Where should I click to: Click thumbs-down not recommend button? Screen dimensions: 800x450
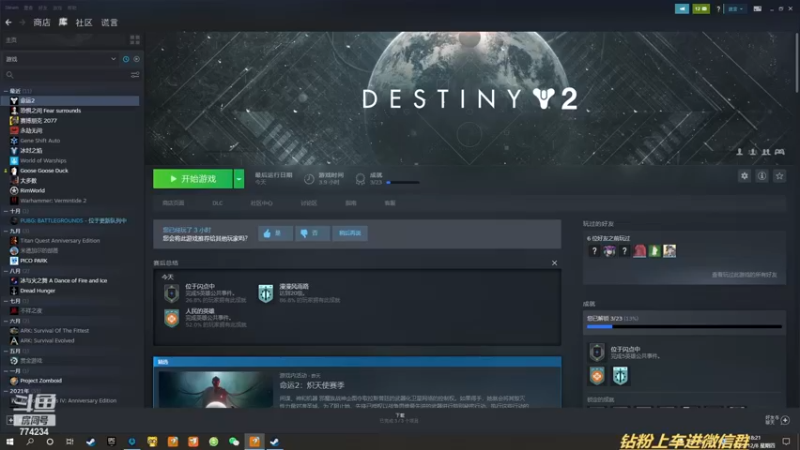(312, 233)
